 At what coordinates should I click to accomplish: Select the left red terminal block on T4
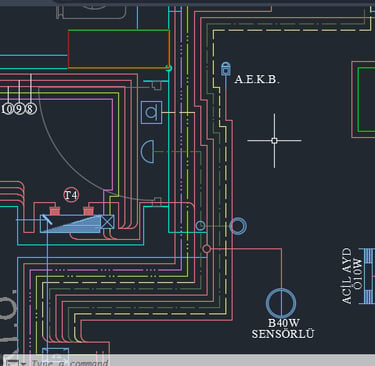coord(55,211)
